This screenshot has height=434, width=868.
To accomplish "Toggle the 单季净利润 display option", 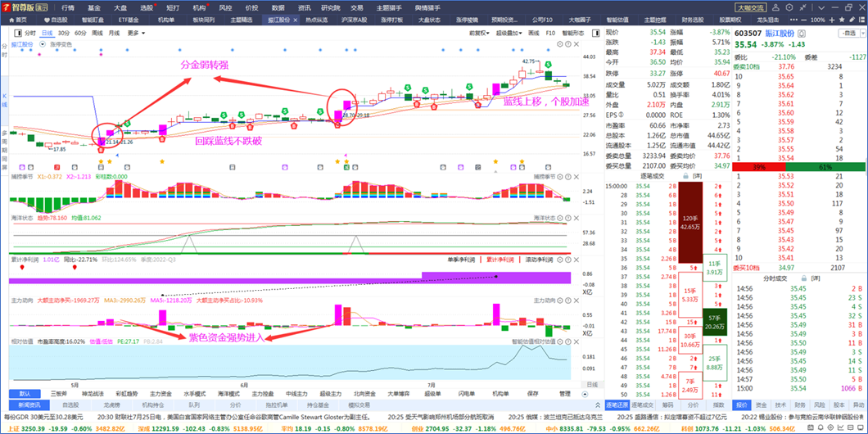I will (462, 259).
